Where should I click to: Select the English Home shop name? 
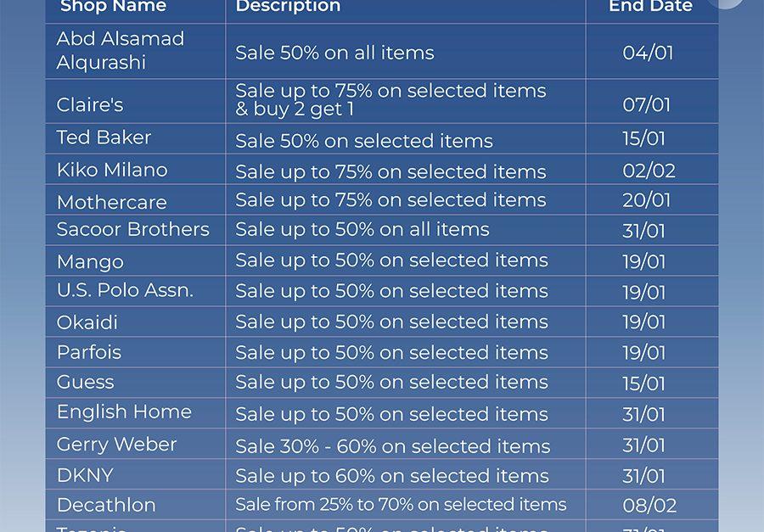point(124,412)
